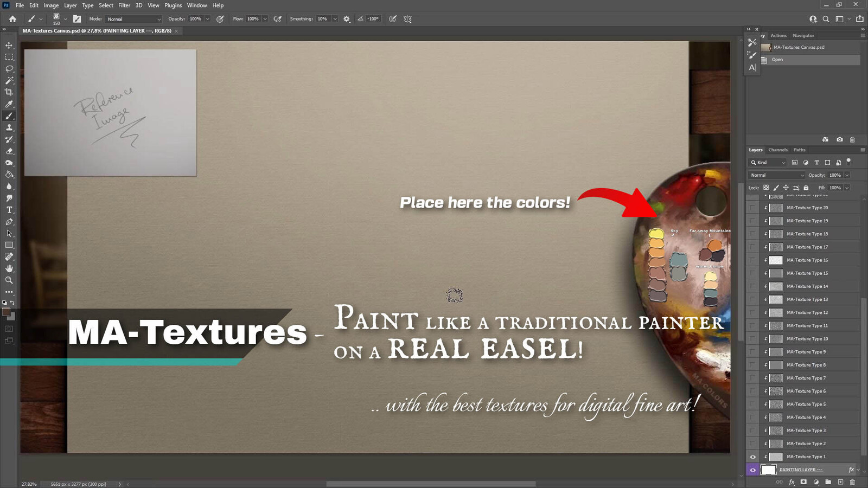Create new snapshot camera icon in History
Image resolution: width=868 pixels, height=488 pixels.
[x=840, y=139]
